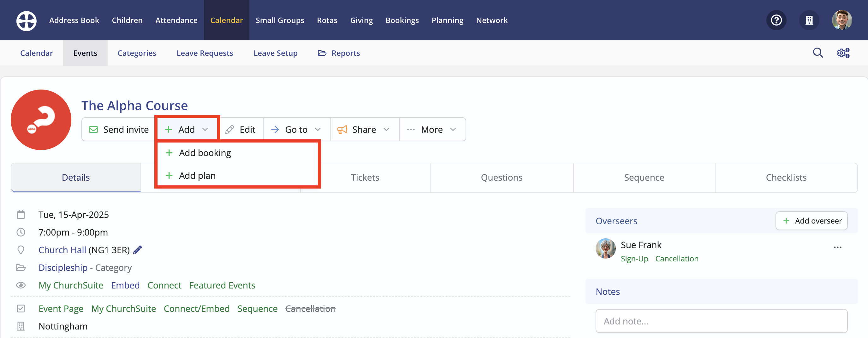This screenshot has width=868, height=338.
Task: Select the Questions tab
Action: pyautogui.click(x=502, y=178)
